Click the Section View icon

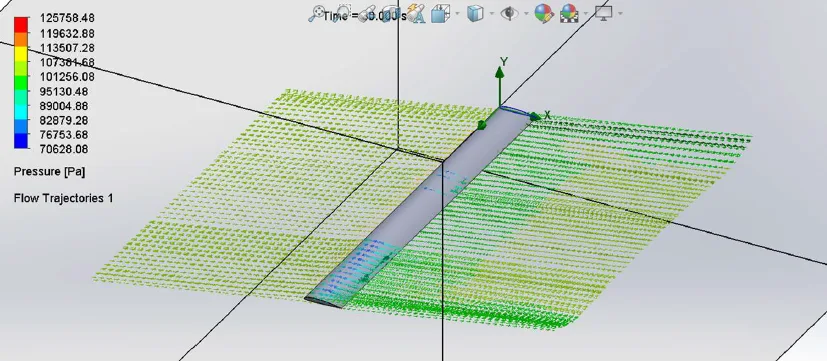tap(391, 13)
